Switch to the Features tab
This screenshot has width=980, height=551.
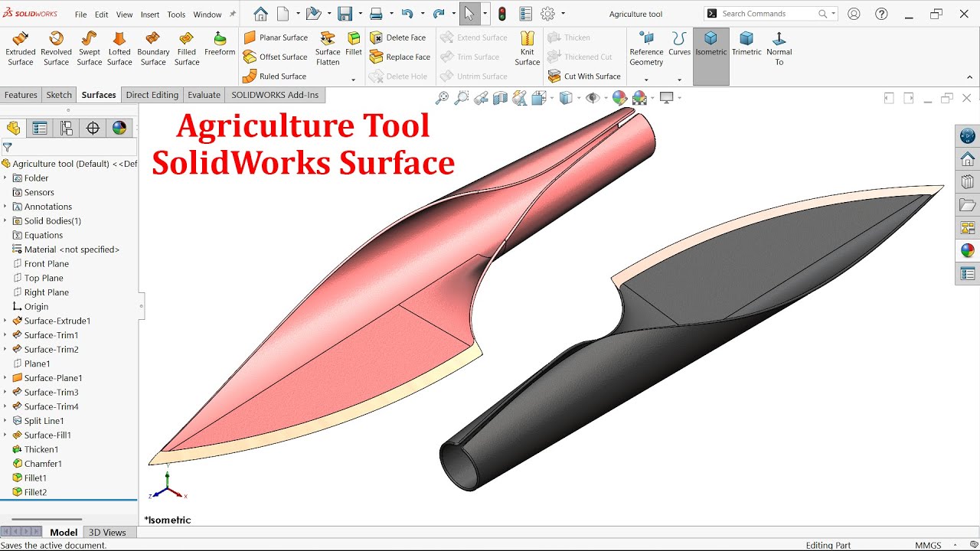21,95
